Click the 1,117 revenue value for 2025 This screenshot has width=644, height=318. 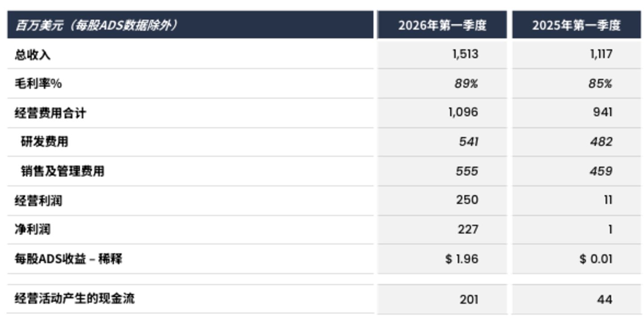click(601, 55)
